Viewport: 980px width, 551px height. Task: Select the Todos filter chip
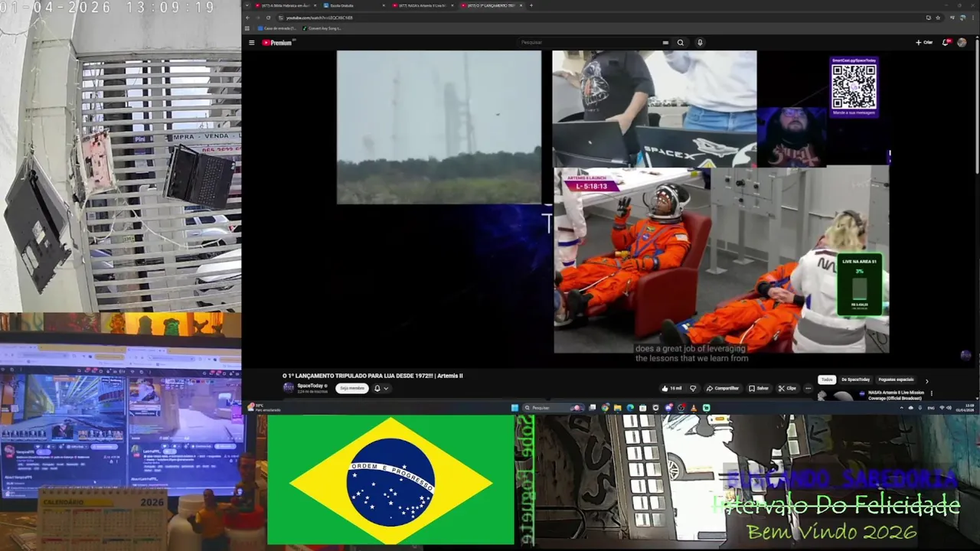click(827, 380)
